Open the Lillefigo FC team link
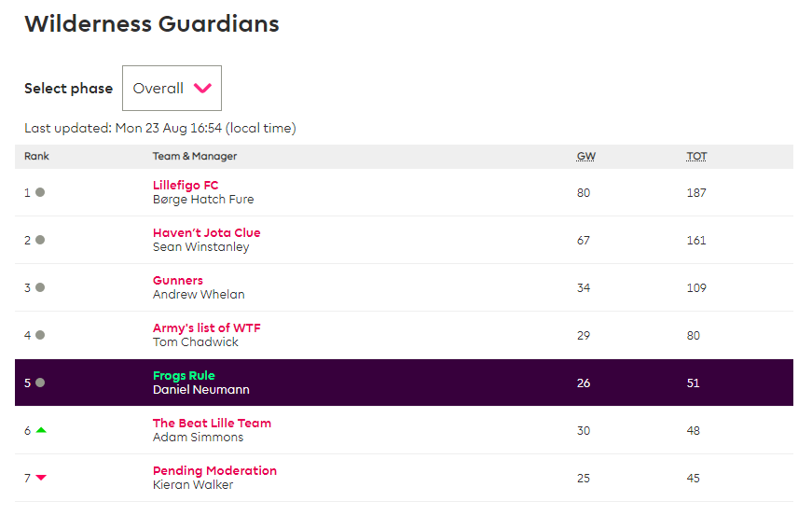The height and width of the screenshot is (515, 812). point(186,185)
